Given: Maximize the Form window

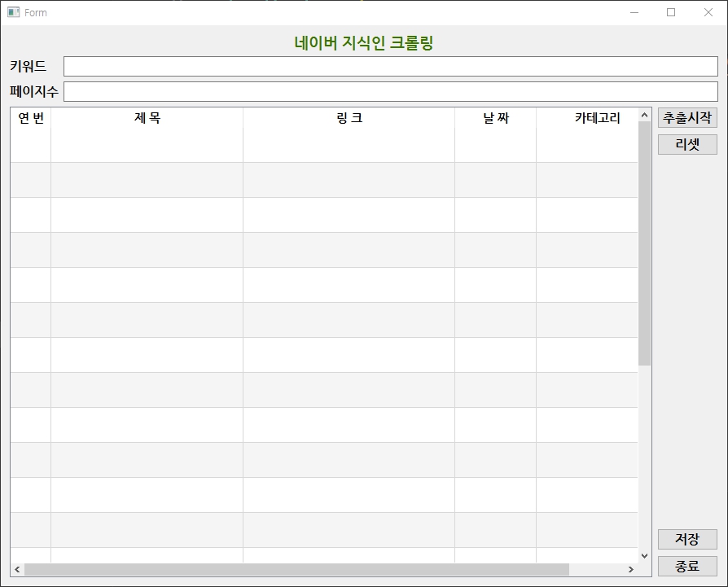Looking at the screenshot, I should [671, 12].
